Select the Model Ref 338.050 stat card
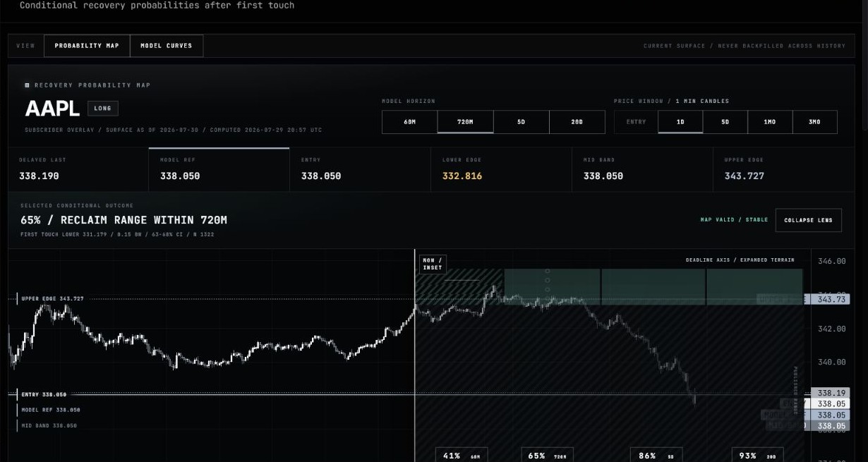Image resolution: width=868 pixels, height=462 pixels. pos(219,169)
